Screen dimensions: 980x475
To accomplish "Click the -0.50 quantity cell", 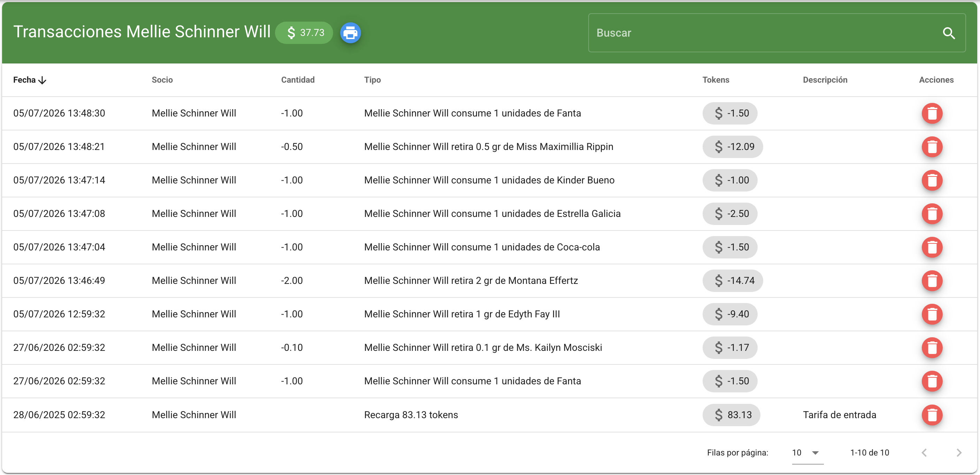I will pos(292,147).
